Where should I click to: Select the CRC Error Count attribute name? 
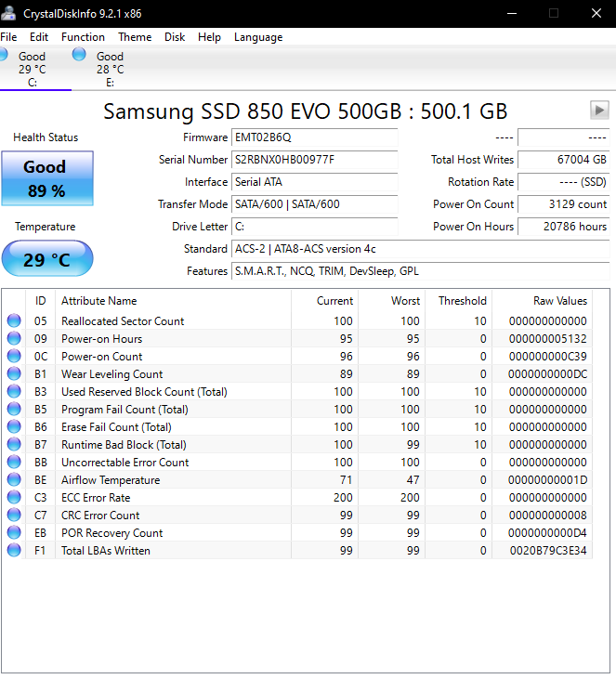[x=100, y=516]
